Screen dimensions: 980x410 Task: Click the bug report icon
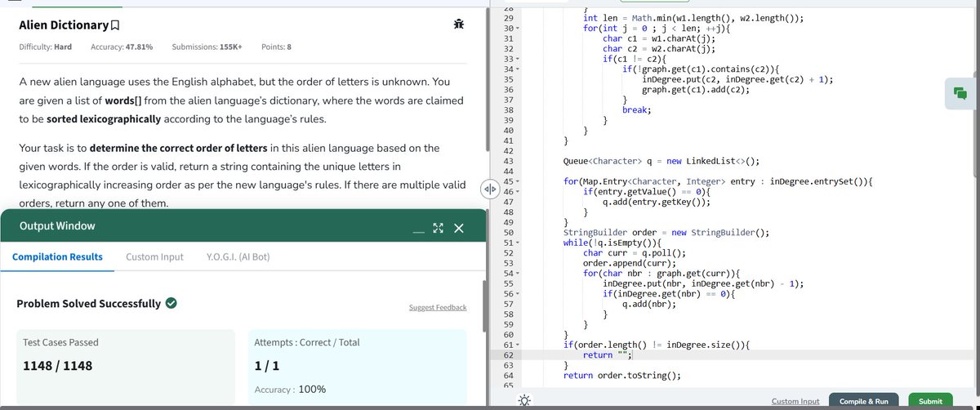coord(459,26)
